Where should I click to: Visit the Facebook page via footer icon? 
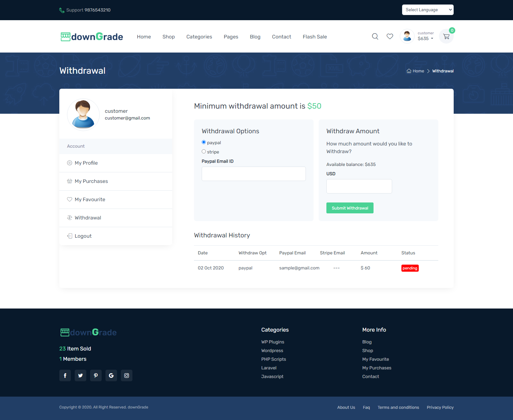65,375
